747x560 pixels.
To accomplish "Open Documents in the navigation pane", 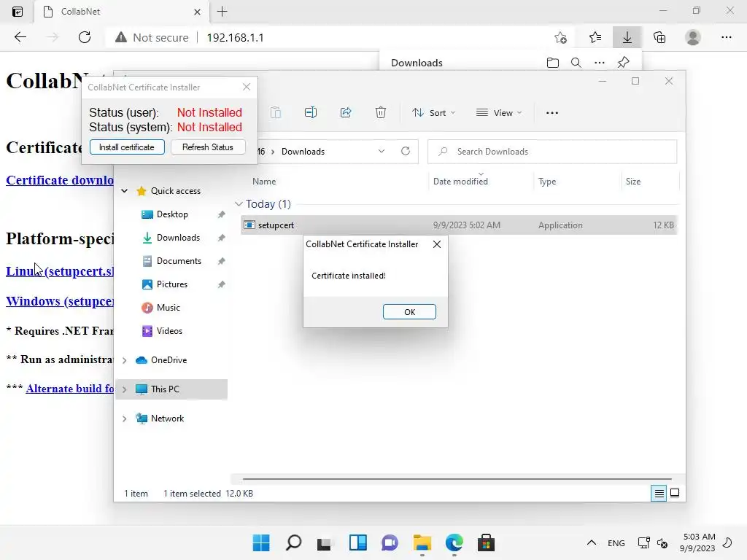I will pyautogui.click(x=179, y=261).
